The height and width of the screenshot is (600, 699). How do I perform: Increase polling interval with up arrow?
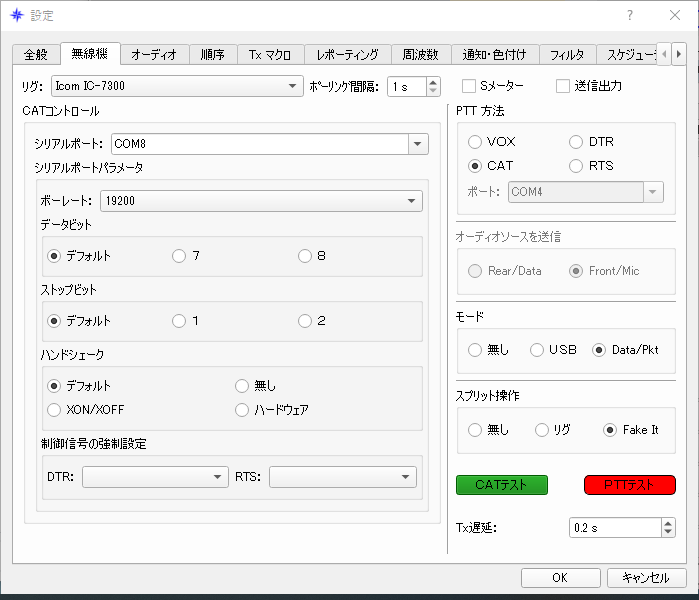(x=432, y=82)
